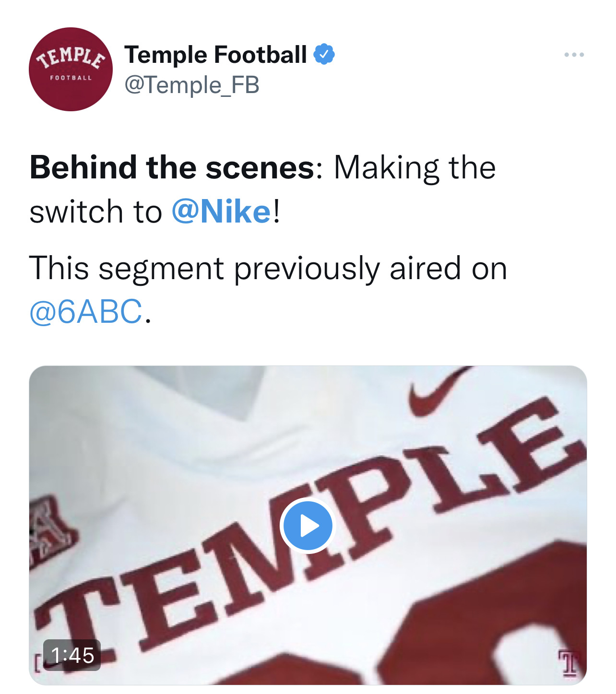Play the Temple jersey video
Screen dimensions: 616x694
coord(308,526)
